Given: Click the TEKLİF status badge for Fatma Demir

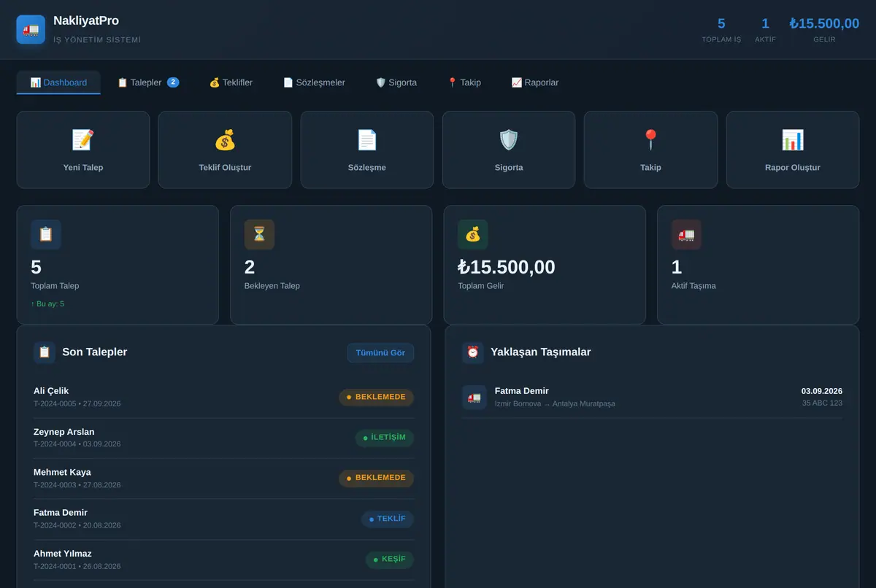Looking at the screenshot, I should (388, 519).
